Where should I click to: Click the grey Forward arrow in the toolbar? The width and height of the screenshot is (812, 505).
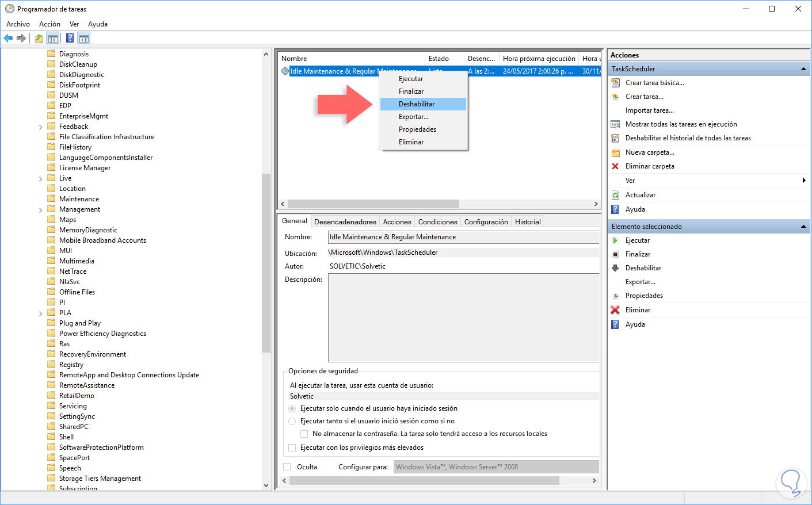21,39
